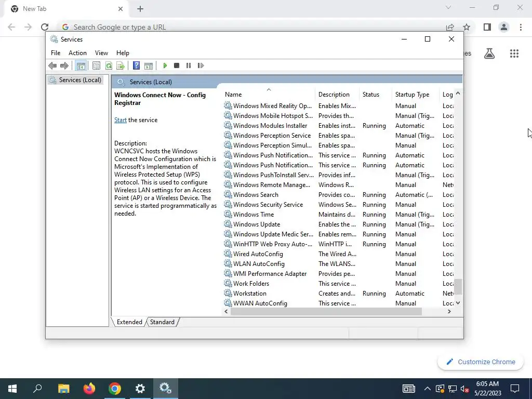
Task: Open the Help menu
Action: 123,53
